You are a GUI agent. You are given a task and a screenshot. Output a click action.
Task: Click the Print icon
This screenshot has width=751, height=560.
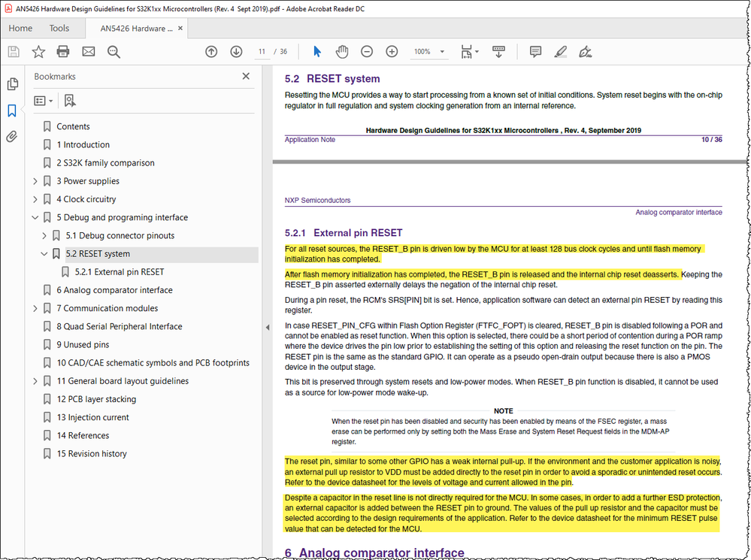(63, 52)
